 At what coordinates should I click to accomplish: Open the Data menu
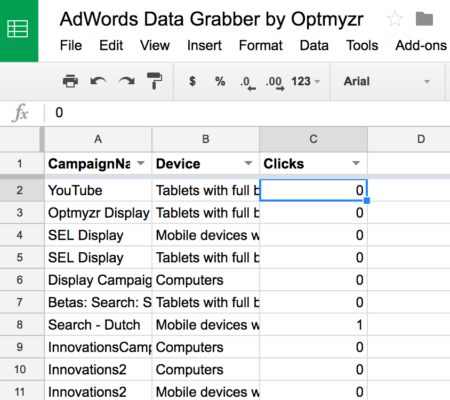[314, 45]
